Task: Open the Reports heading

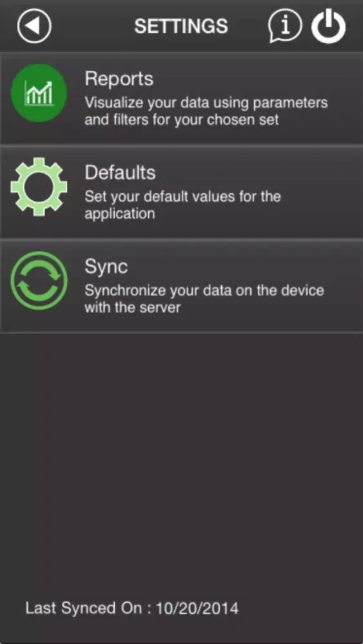Action: pos(119,79)
